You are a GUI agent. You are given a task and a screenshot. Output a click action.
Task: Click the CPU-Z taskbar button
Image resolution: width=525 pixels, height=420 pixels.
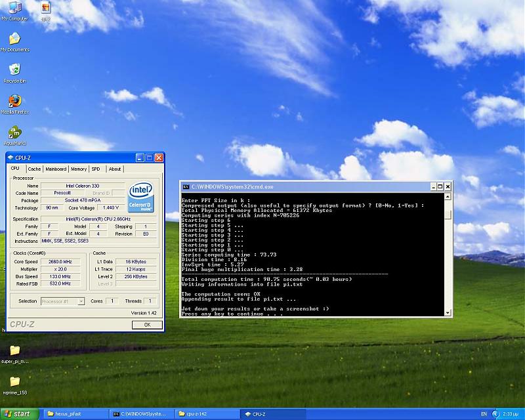click(x=273, y=414)
